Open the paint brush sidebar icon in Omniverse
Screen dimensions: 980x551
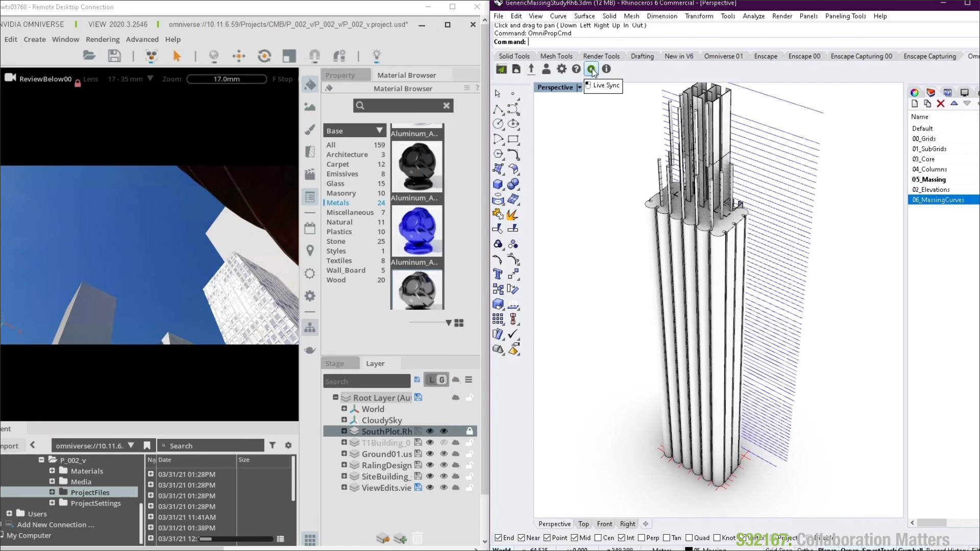310,130
